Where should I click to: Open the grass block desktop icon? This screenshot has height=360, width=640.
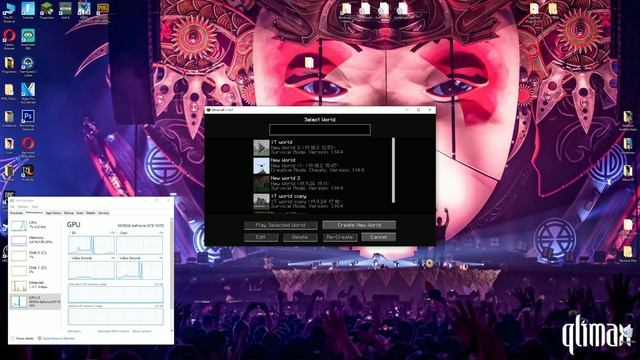(47, 9)
